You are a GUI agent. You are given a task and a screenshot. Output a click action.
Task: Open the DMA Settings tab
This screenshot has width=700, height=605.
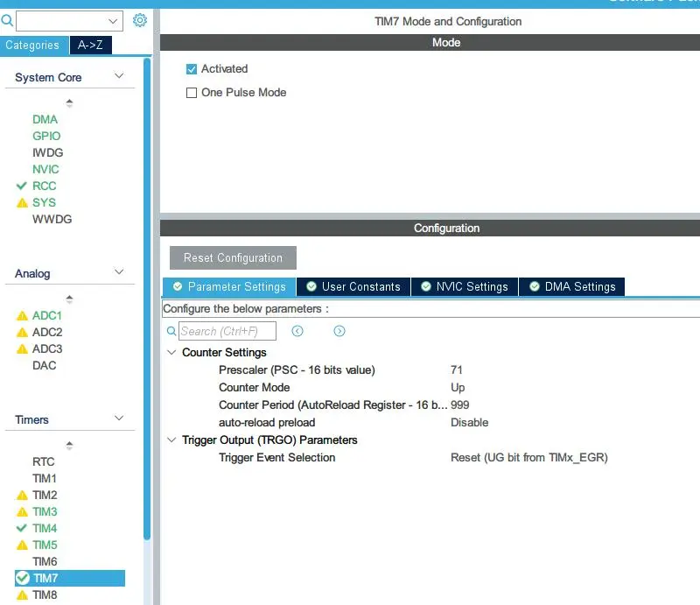click(x=571, y=287)
